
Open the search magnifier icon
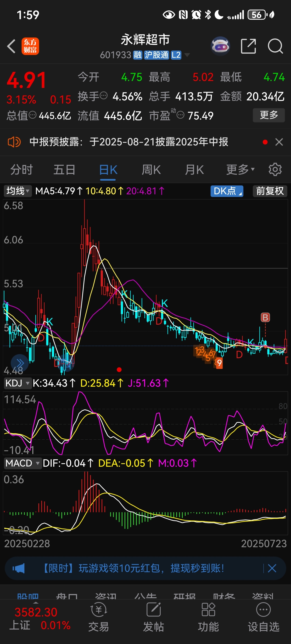(275, 46)
